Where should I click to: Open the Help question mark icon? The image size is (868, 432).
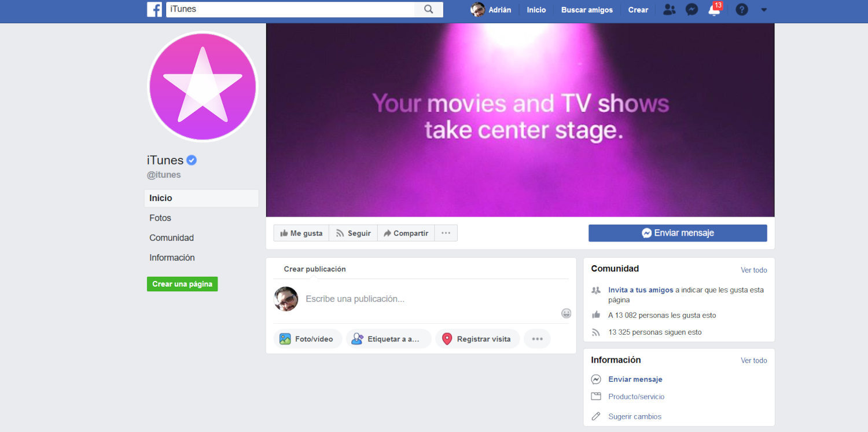coord(741,9)
